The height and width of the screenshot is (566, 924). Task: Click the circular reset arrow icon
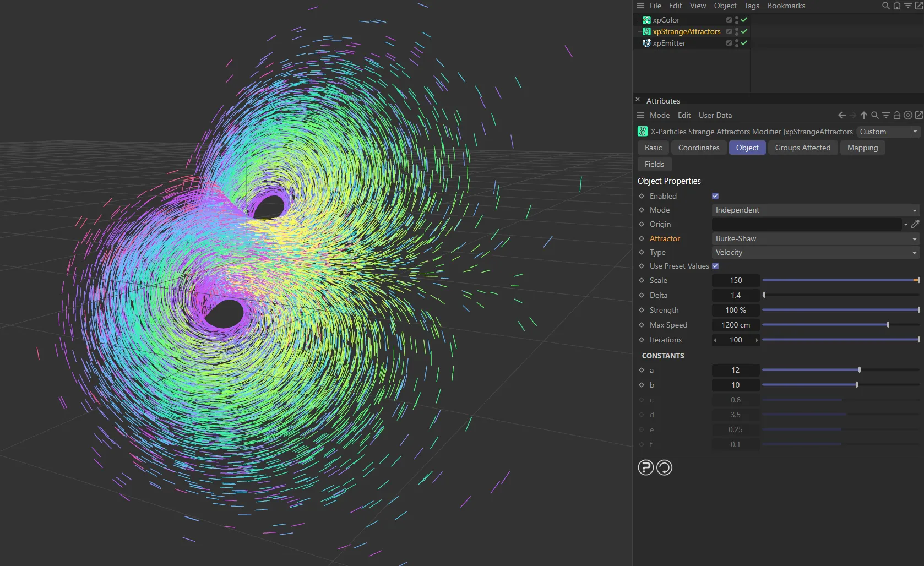coord(664,467)
